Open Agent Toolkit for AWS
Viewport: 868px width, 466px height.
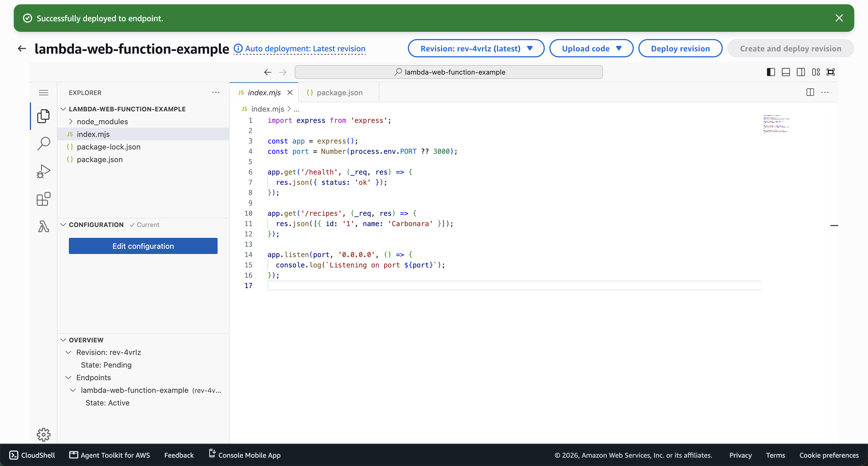tap(110, 455)
